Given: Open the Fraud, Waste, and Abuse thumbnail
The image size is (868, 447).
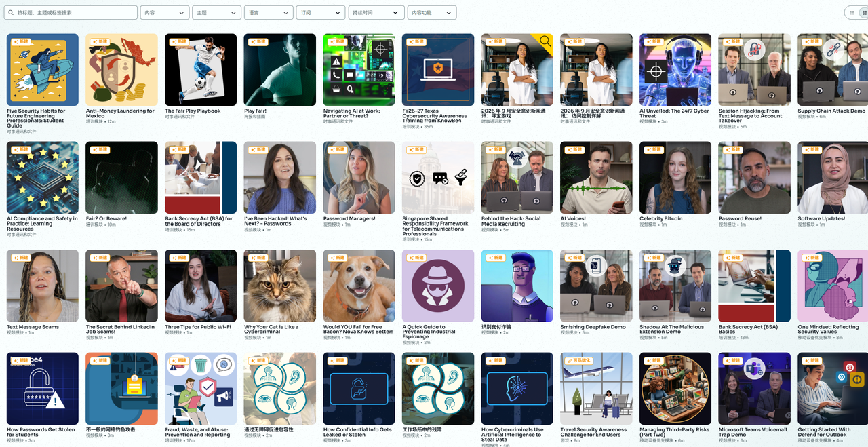Looking at the screenshot, I should tap(201, 389).
